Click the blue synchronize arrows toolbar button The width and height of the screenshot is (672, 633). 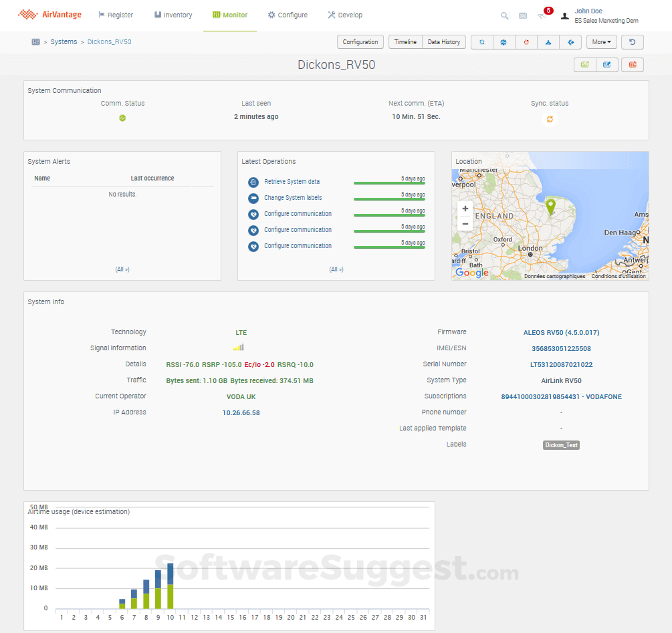coord(482,42)
